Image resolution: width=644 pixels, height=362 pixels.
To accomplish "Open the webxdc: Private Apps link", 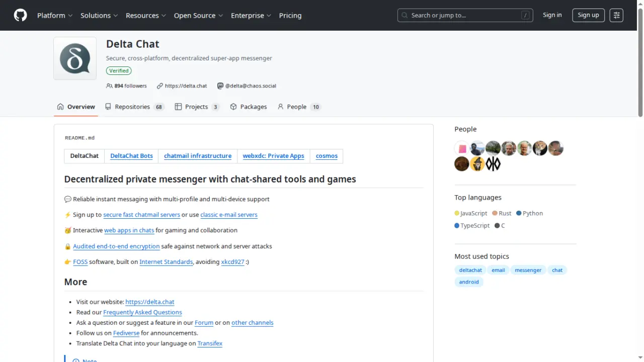I will pyautogui.click(x=273, y=156).
